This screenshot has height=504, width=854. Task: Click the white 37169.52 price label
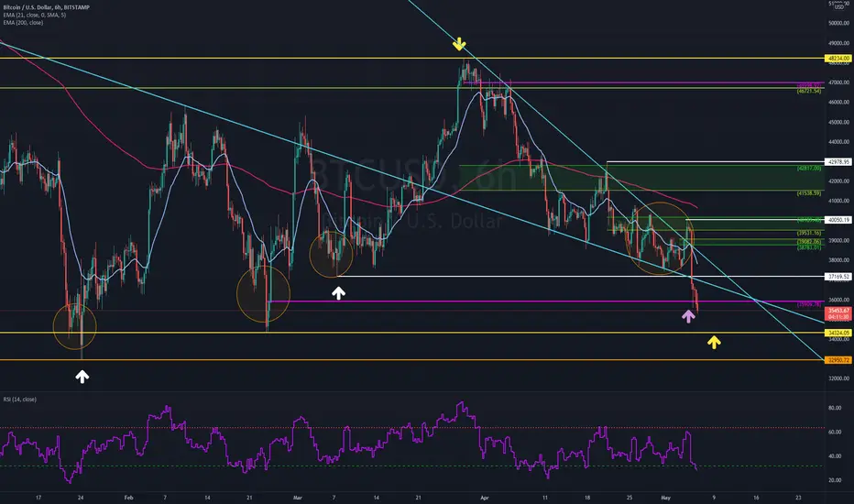838,277
